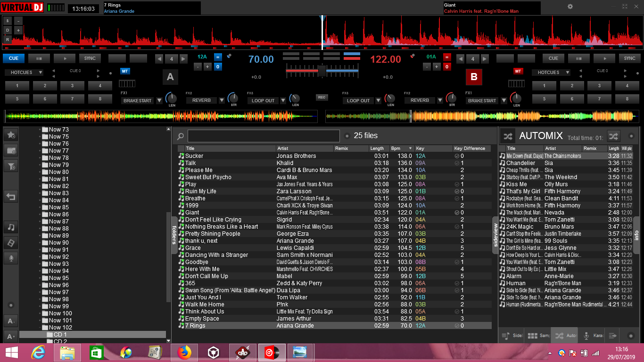Click the shuffle button beside Total time
The height and width of the screenshot is (362, 644).
(613, 136)
